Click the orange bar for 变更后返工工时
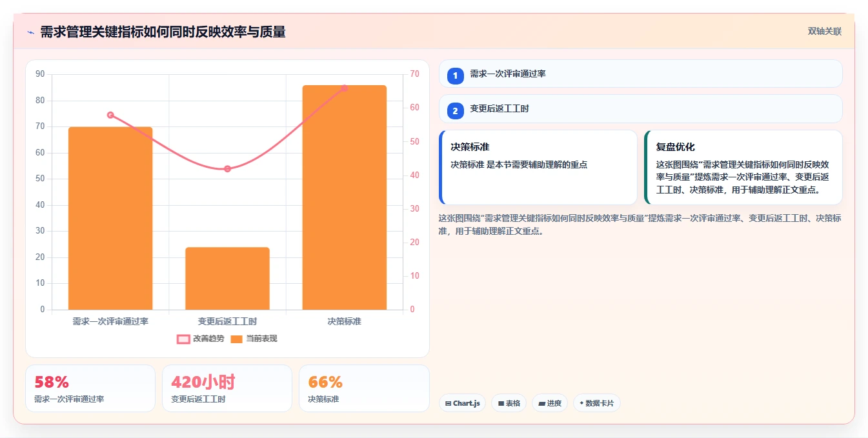Screen dimensions: 868x438 [227, 278]
